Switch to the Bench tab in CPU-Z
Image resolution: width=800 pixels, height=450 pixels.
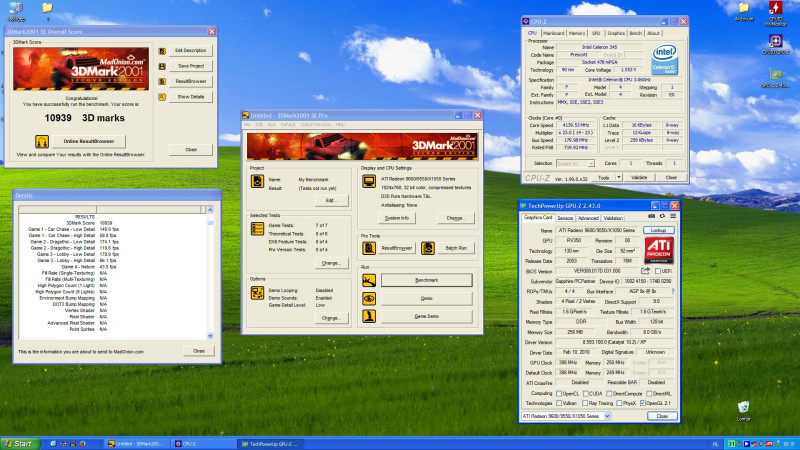pyautogui.click(x=635, y=33)
